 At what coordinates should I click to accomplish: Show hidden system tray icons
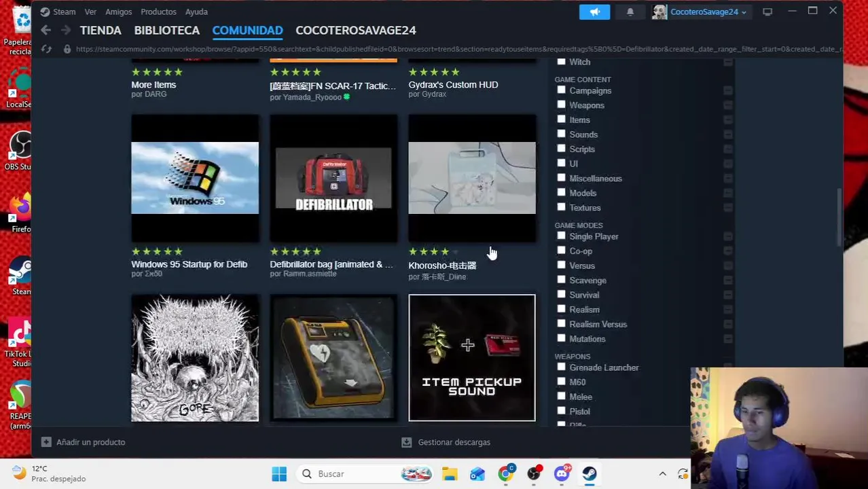point(662,473)
